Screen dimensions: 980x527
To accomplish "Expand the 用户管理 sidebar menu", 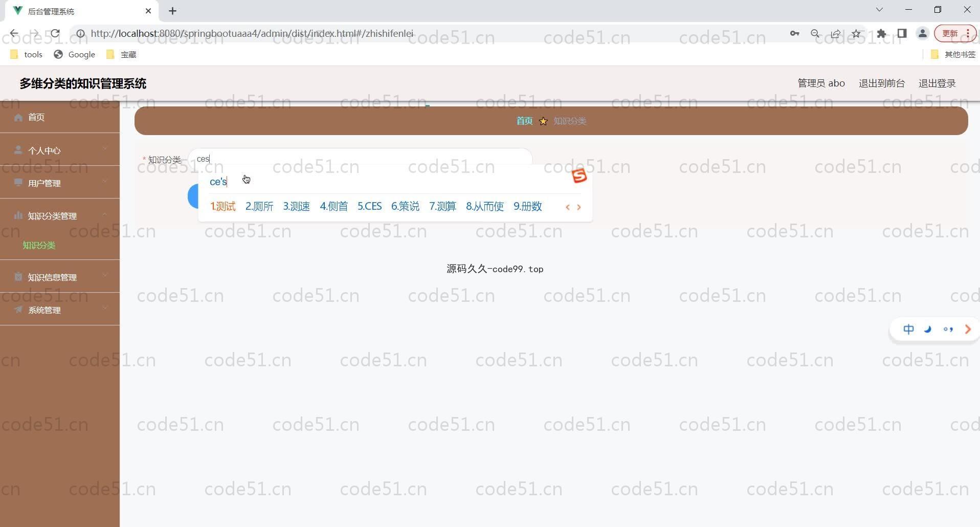I will point(59,183).
